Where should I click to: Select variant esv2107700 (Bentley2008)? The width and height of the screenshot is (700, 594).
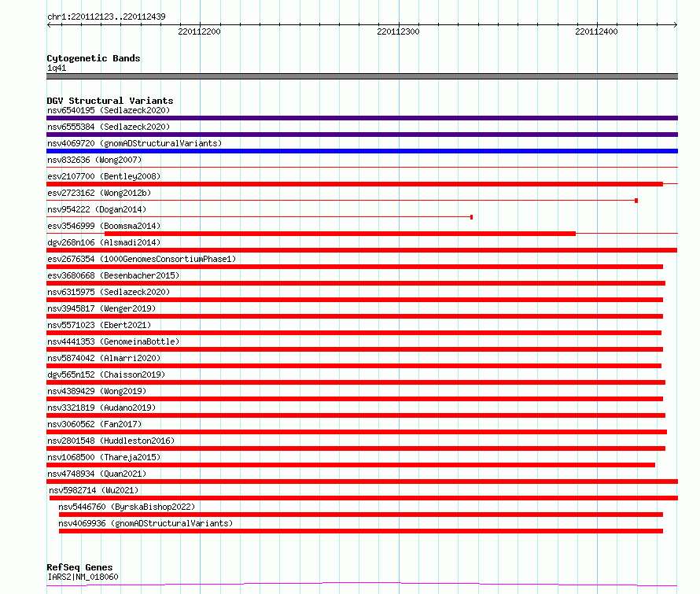[104, 176]
